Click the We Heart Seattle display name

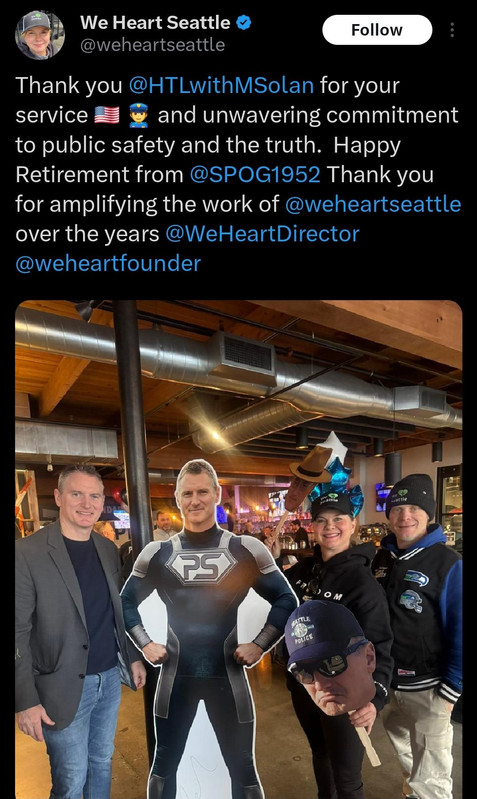click(155, 22)
